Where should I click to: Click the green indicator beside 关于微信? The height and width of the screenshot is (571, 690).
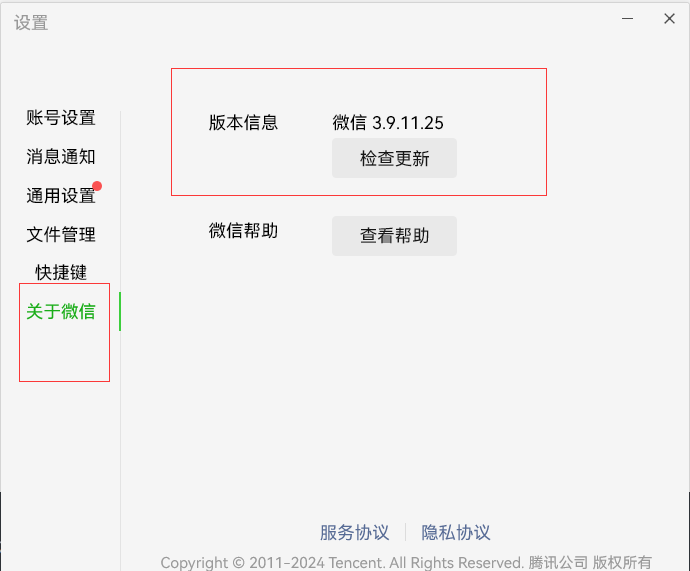tap(120, 311)
